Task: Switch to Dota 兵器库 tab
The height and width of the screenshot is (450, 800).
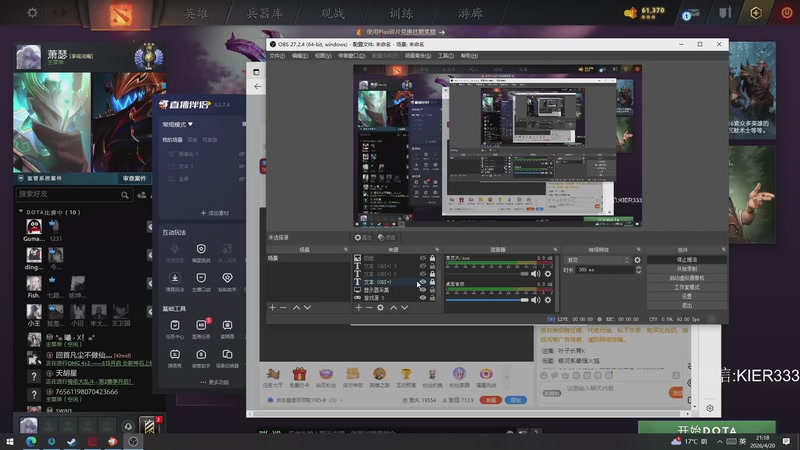Action: [264, 14]
